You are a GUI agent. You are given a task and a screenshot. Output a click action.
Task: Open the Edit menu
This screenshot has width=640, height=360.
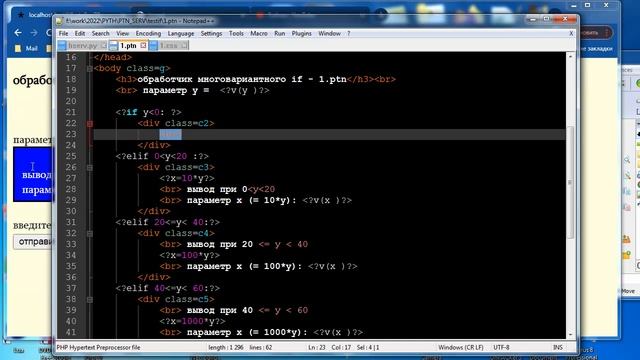point(80,33)
